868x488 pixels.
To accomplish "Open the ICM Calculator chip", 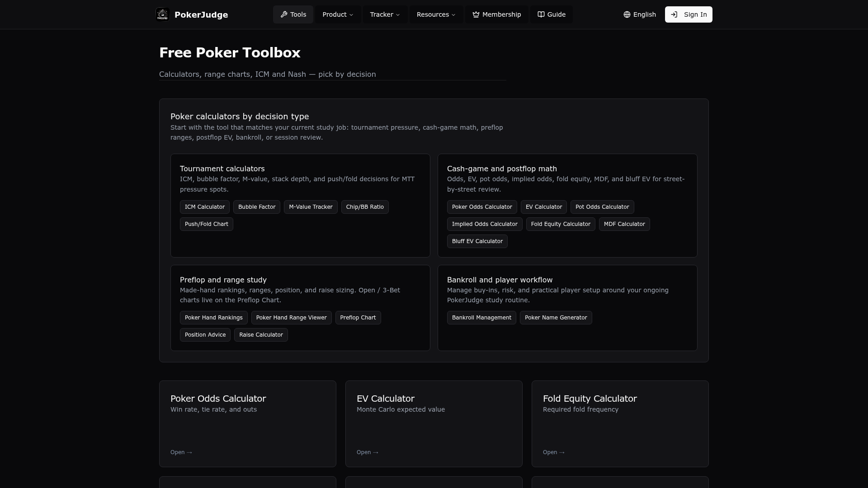I will [205, 207].
